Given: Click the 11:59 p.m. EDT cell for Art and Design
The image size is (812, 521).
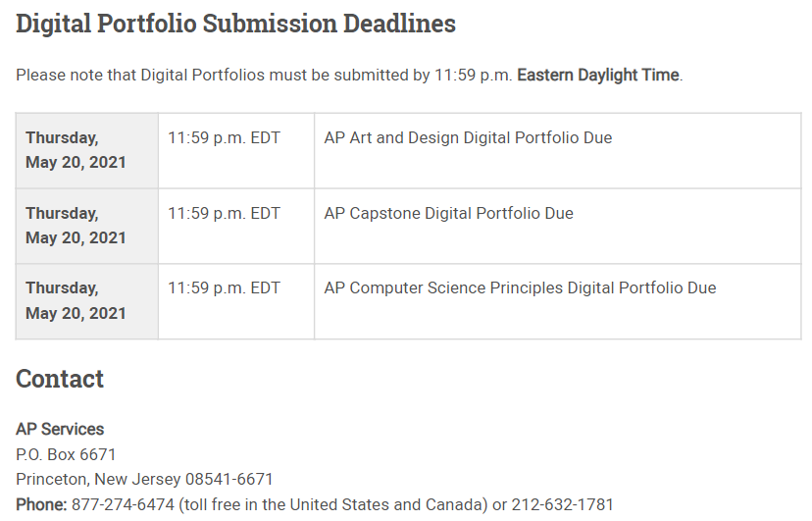Looking at the screenshot, I should coord(224,138).
